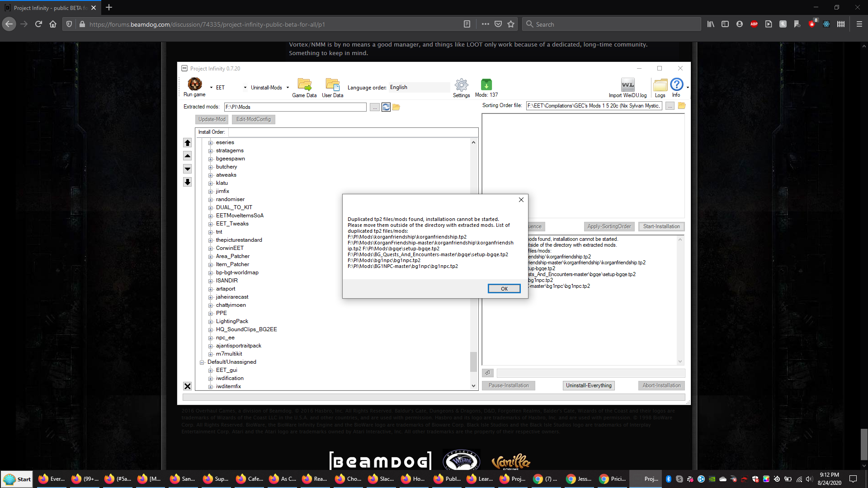Click the send command icon beside input

(x=487, y=373)
